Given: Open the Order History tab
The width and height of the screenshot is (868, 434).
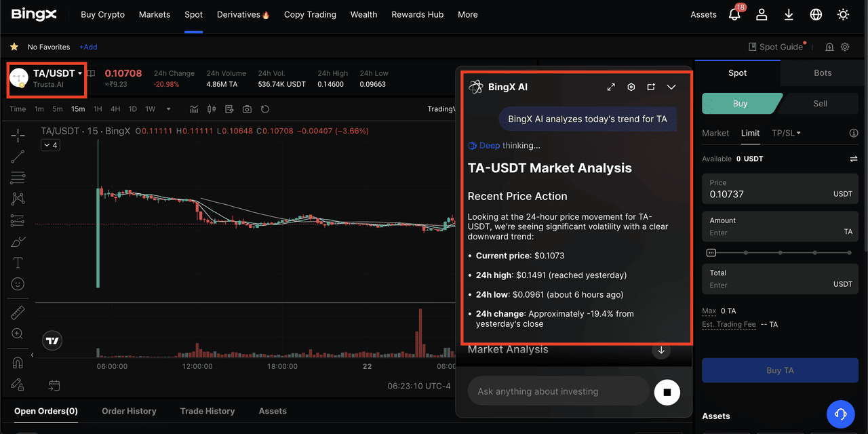Looking at the screenshot, I should pos(129,411).
